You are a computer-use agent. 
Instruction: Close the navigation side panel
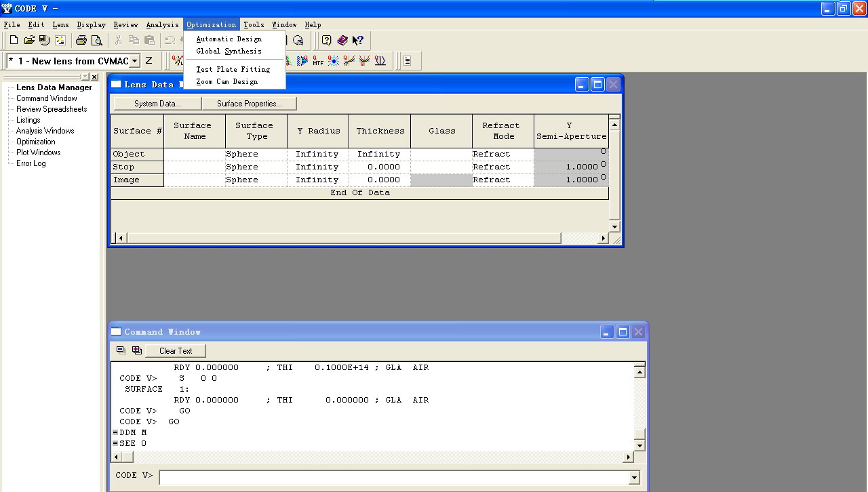(94, 77)
